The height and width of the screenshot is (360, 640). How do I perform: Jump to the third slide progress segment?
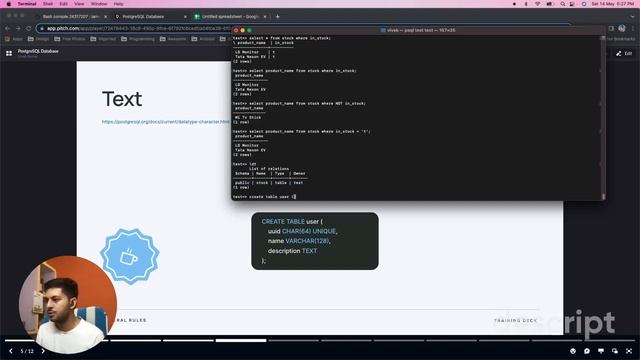[x=136, y=340]
